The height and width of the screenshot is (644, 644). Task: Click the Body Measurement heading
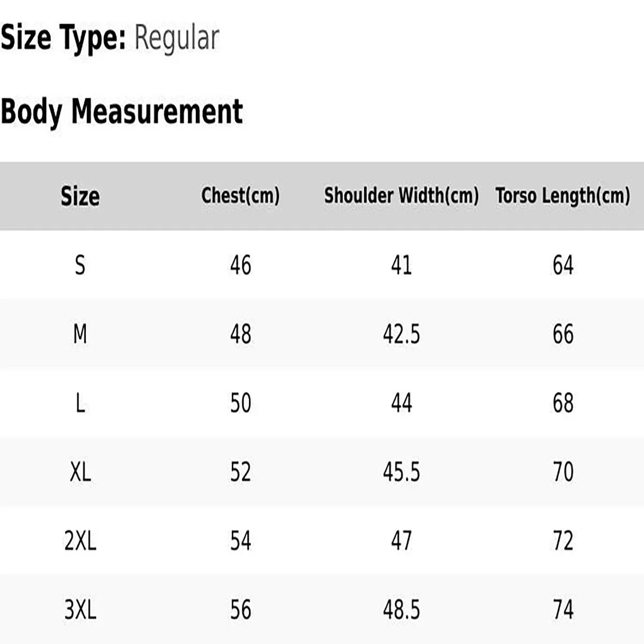pos(121,112)
